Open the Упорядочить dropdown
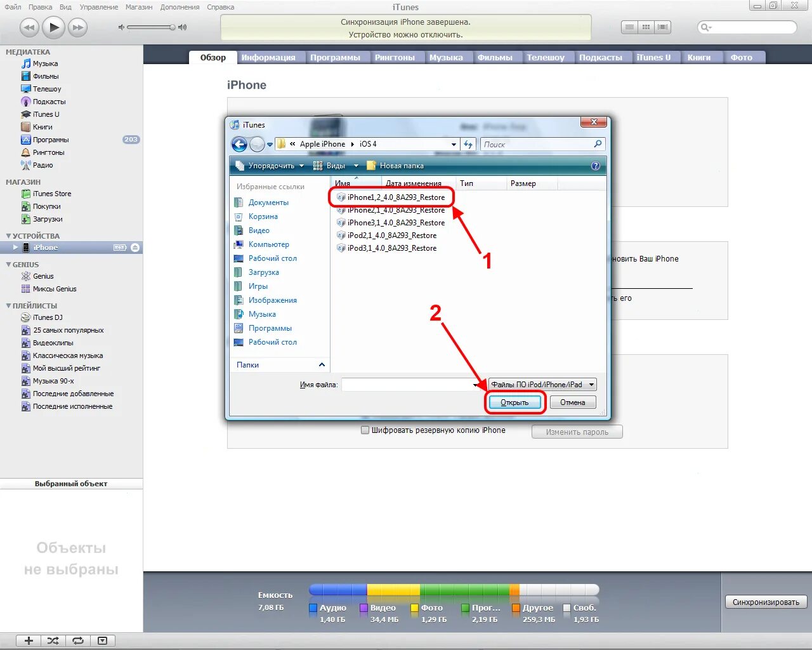812x650 pixels. [270, 166]
